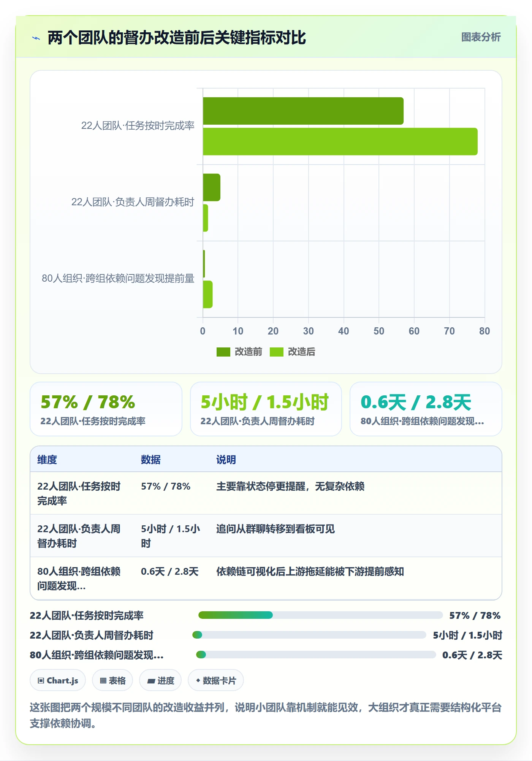
Task: Click the 改造前 bar for 任务按时完成率
Action: pyautogui.click(x=303, y=111)
